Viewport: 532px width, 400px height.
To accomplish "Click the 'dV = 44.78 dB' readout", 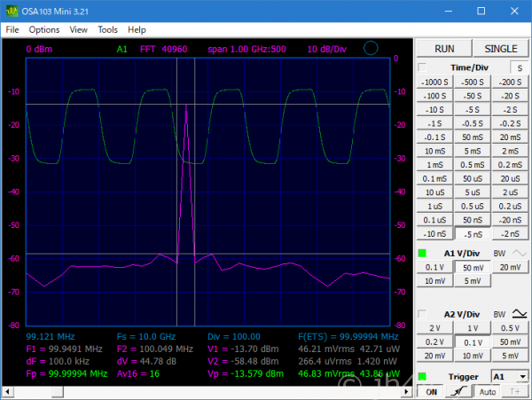I will coord(146,361).
